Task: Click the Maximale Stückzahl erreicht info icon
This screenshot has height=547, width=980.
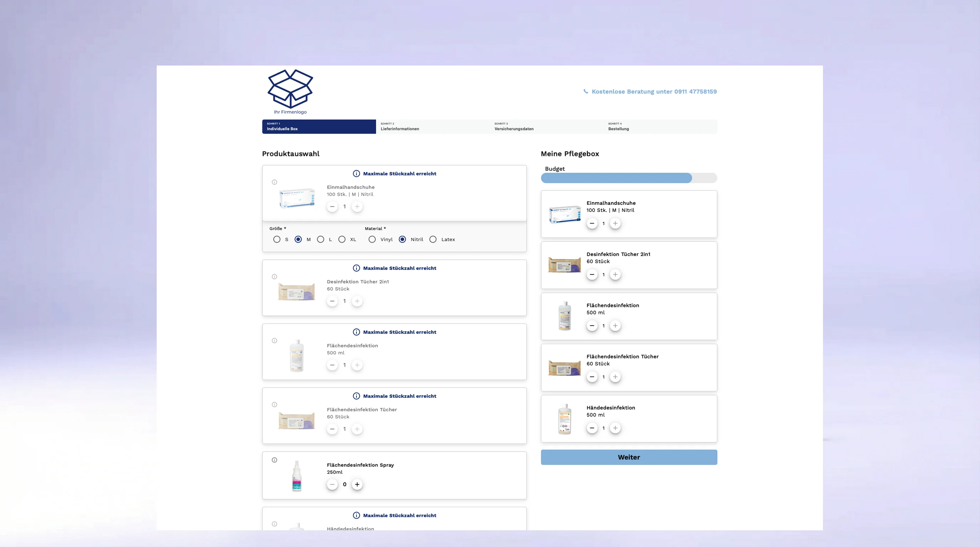Action: click(x=356, y=173)
